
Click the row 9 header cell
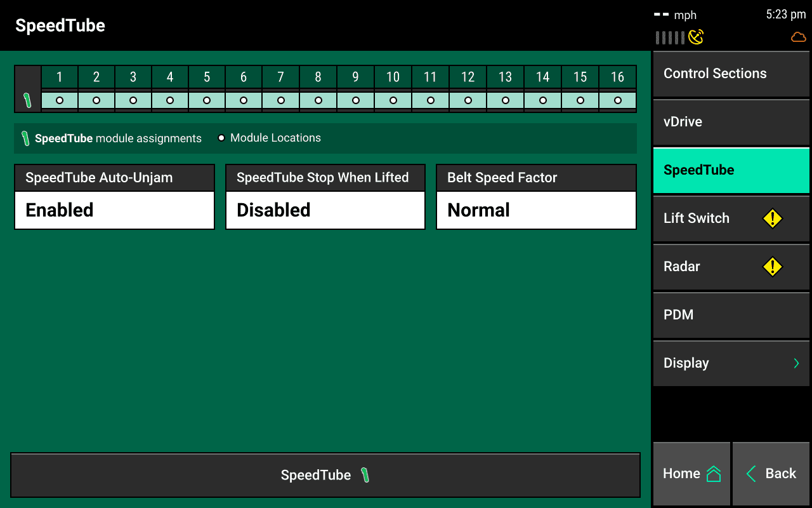pyautogui.click(x=355, y=77)
